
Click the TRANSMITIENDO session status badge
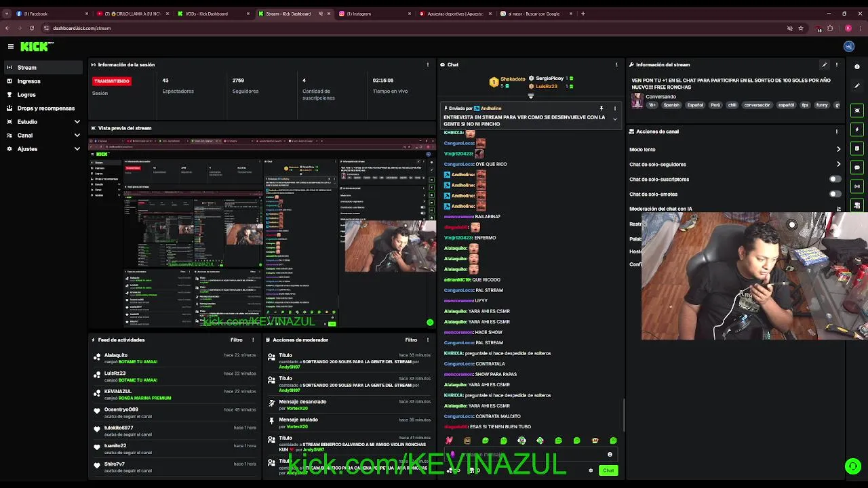[x=112, y=81]
